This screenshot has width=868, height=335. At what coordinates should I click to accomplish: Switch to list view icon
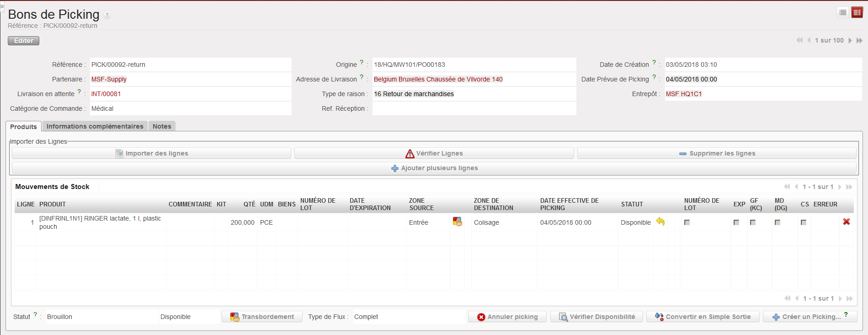click(843, 13)
